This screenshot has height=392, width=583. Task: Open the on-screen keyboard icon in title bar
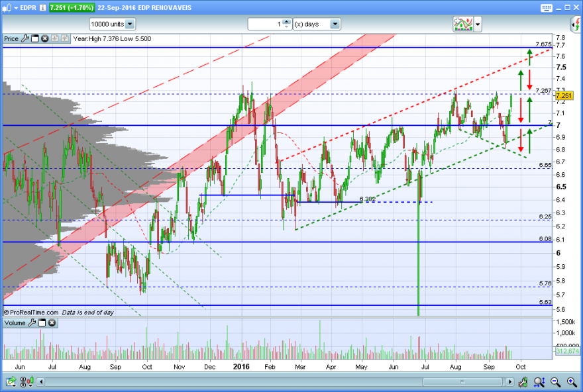point(546,8)
